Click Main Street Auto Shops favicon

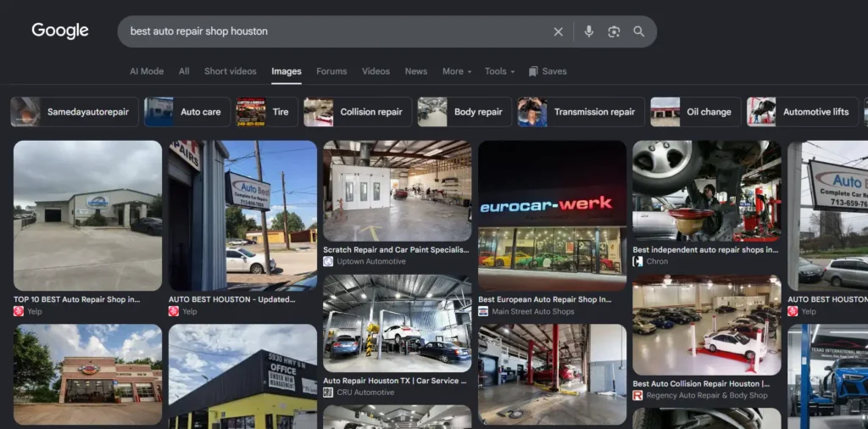pos(482,312)
